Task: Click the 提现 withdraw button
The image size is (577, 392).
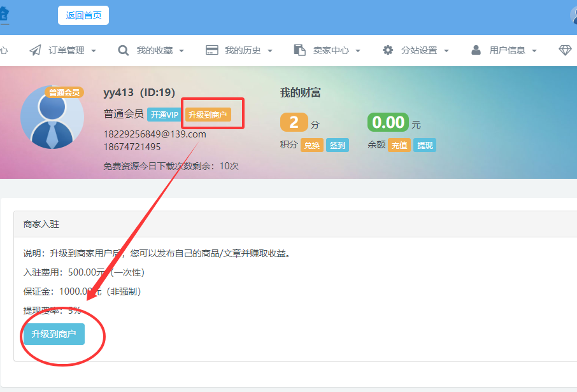Action: coord(425,145)
